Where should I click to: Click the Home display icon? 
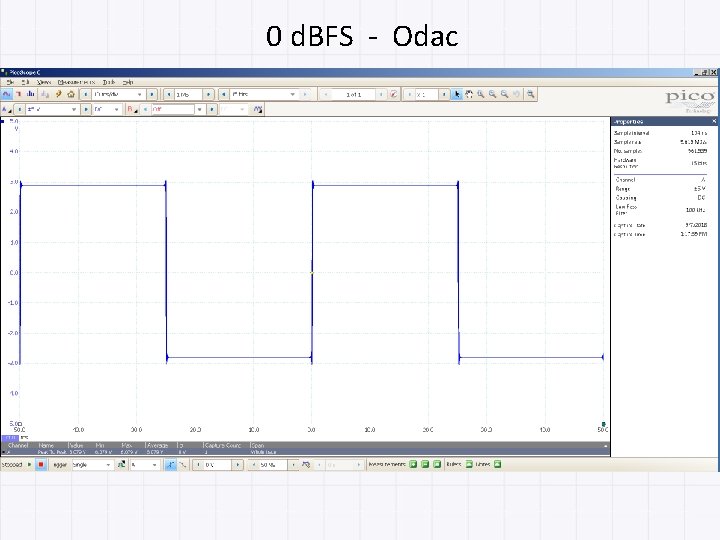pyautogui.click(x=71, y=94)
